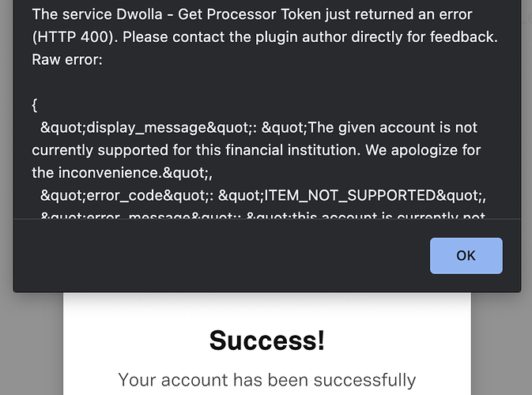Image resolution: width=532 pixels, height=395 pixels.
Task: Click the 'Dwolla - Get Processor Token' error line
Action: [x=252, y=14]
